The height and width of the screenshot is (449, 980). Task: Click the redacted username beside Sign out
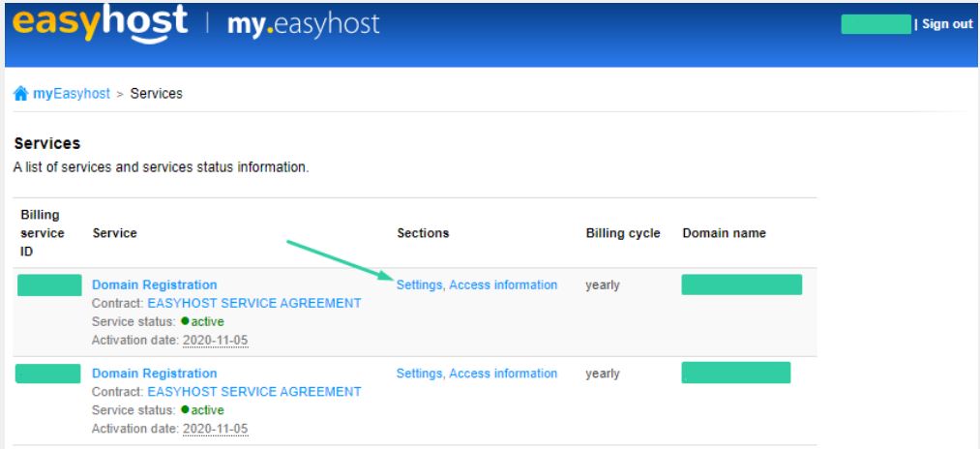pos(876,24)
